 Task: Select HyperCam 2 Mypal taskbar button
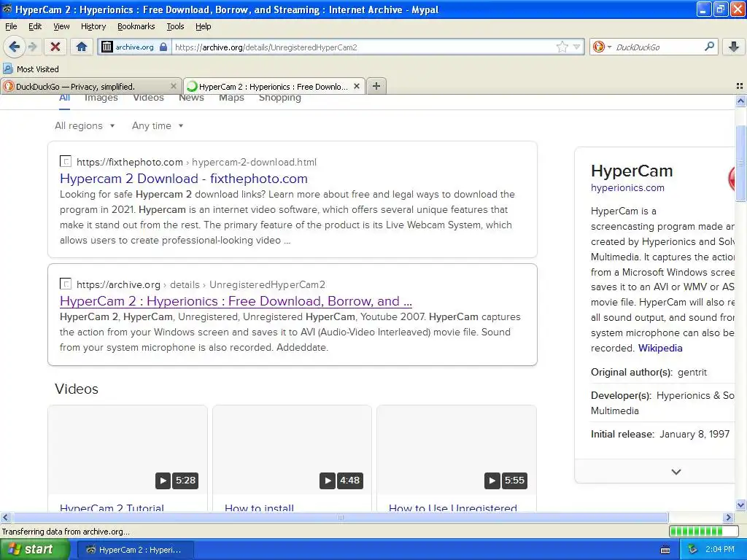[x=135, y=550]
